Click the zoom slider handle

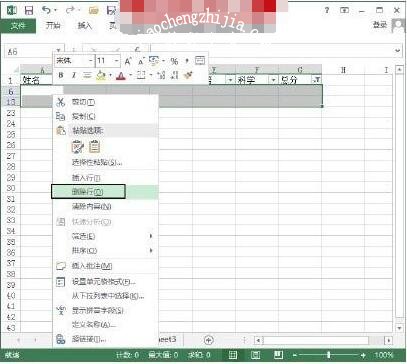329,355
